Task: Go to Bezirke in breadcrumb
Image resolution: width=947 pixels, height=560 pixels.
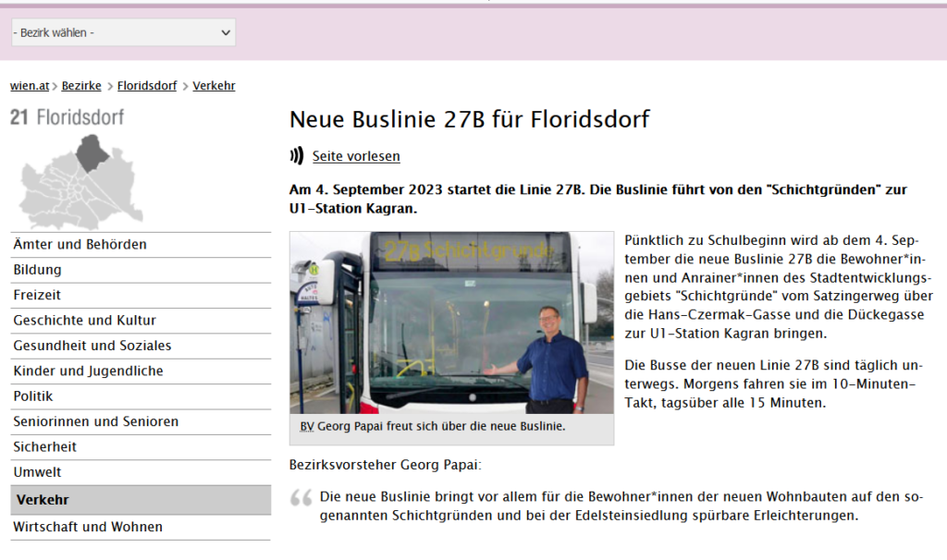Action: [81, 86]
